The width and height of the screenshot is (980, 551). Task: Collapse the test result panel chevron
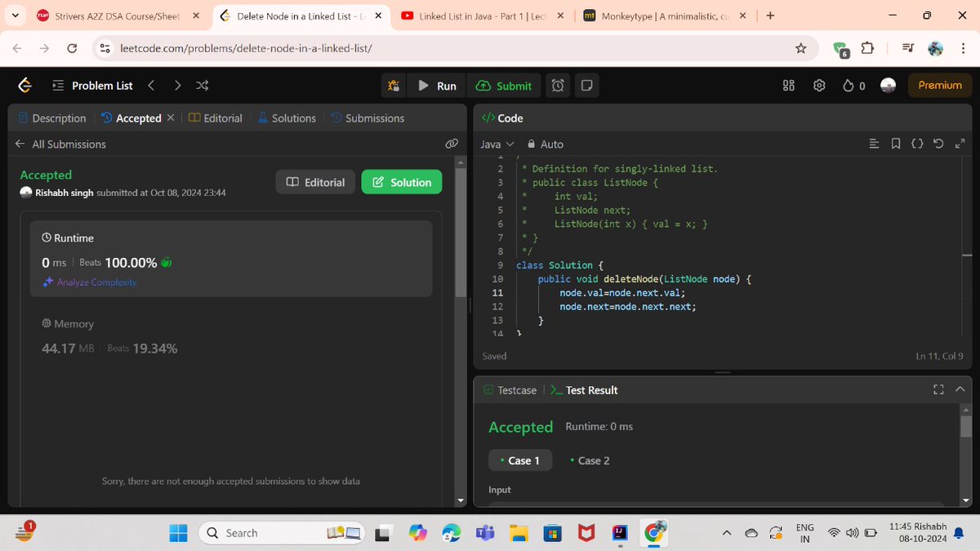[x=959, y=389]
